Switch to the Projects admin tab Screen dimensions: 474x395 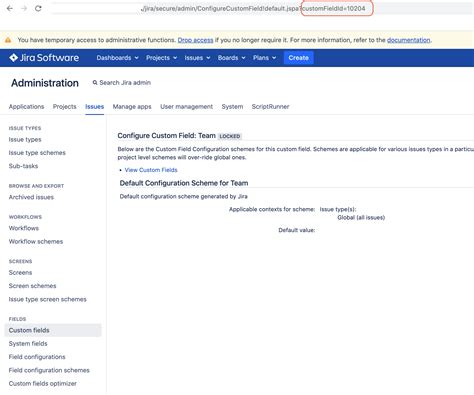pyautogui.click(x=64, y=106)
